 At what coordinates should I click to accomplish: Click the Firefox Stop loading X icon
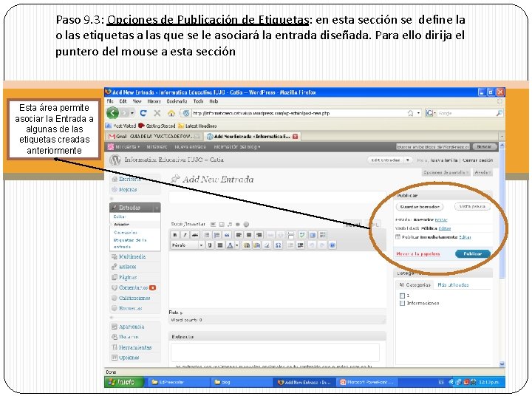pos(157,113)
